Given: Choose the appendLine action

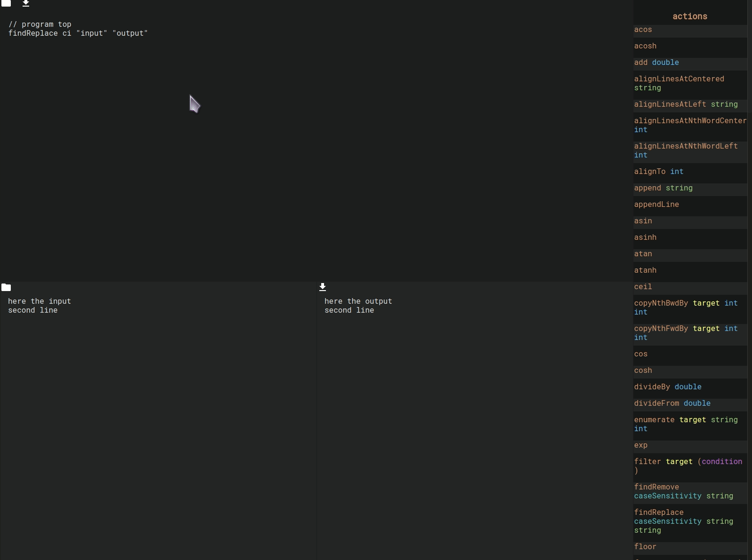Looking at the screenshot, I should [656, 205].
